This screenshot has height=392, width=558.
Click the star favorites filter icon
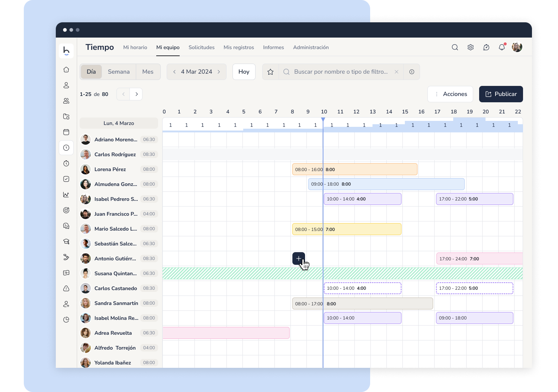(270, 72)
